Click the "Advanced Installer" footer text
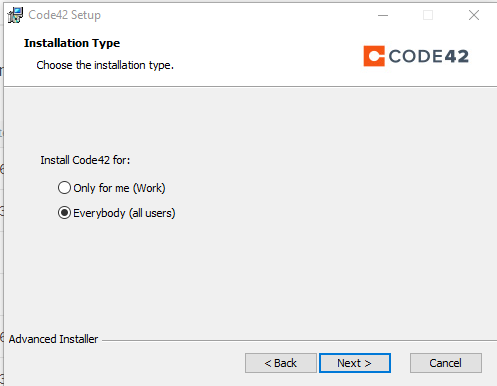The height and width of the screenshot is (386, 497). click(53, 339)
